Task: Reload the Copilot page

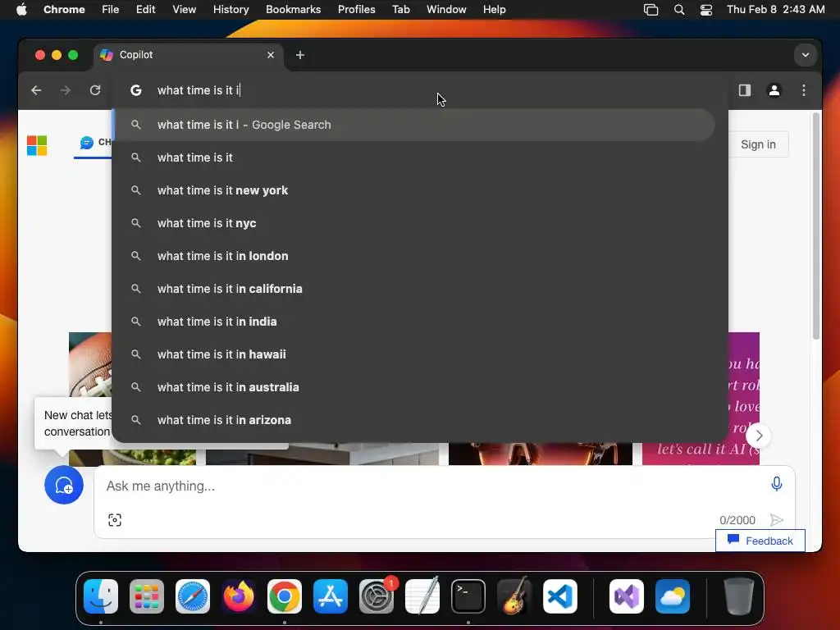Action: tap(95, 90)
